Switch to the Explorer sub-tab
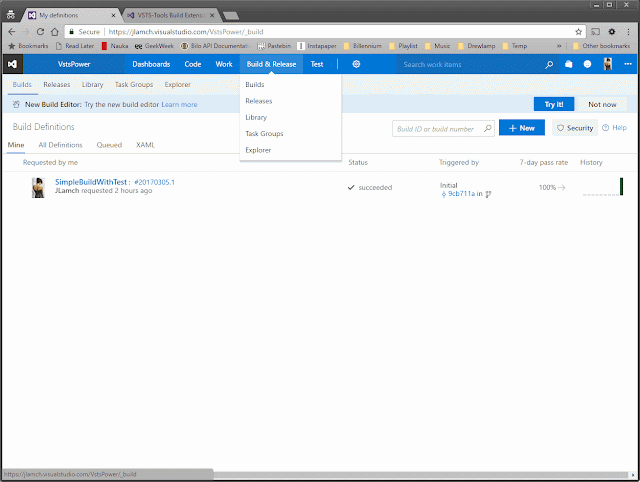 (x=178, y=84)
